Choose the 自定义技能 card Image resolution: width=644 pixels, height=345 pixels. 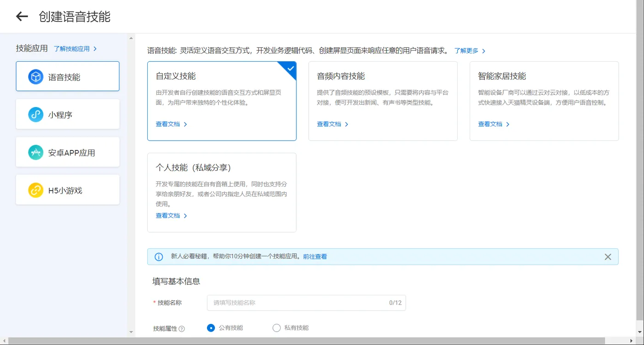222,101
